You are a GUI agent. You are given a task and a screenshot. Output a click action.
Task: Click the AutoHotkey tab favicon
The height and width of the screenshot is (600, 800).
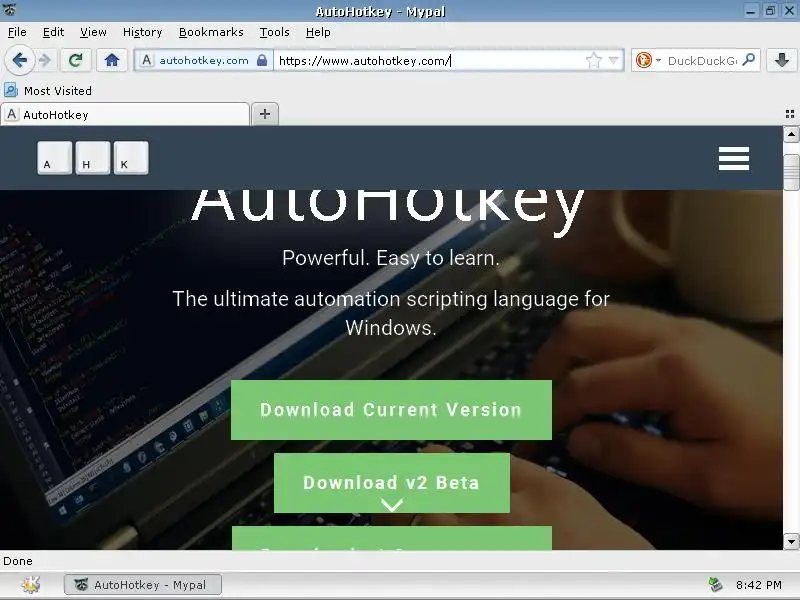12,114
